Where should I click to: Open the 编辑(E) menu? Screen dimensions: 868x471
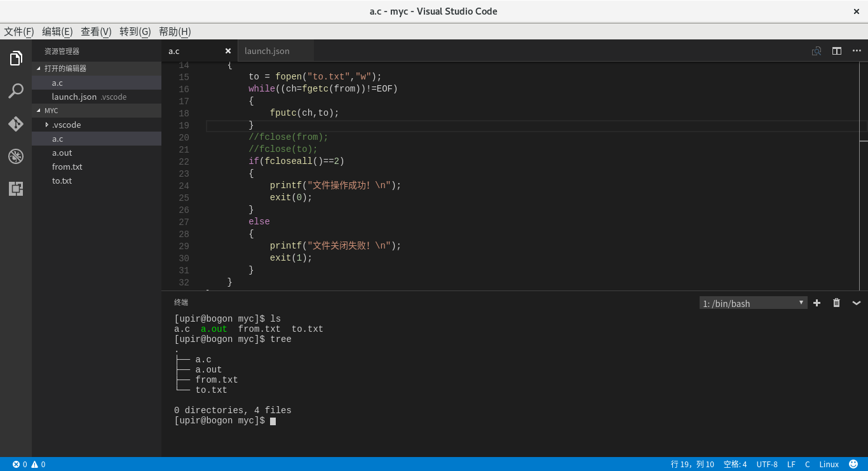57,31
